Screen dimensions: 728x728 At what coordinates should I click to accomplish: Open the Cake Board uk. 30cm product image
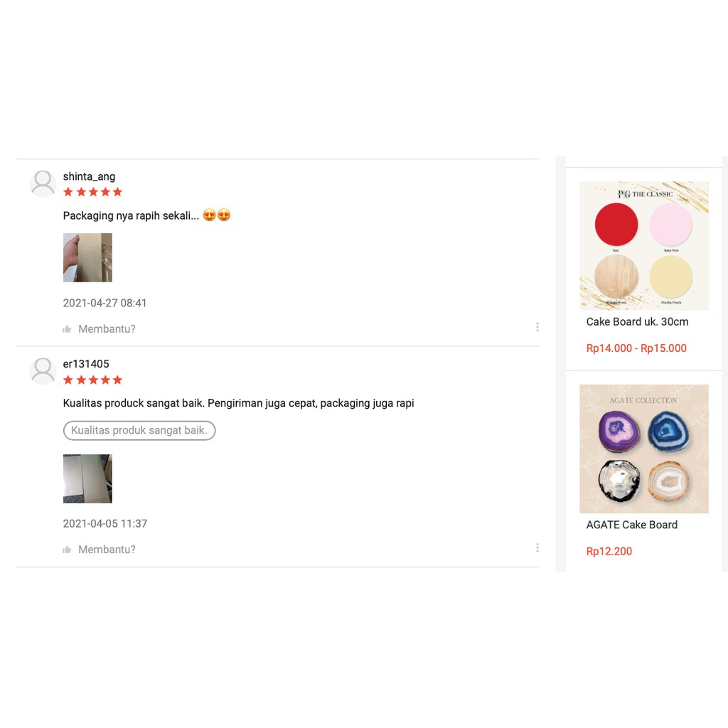pos(644,245)
